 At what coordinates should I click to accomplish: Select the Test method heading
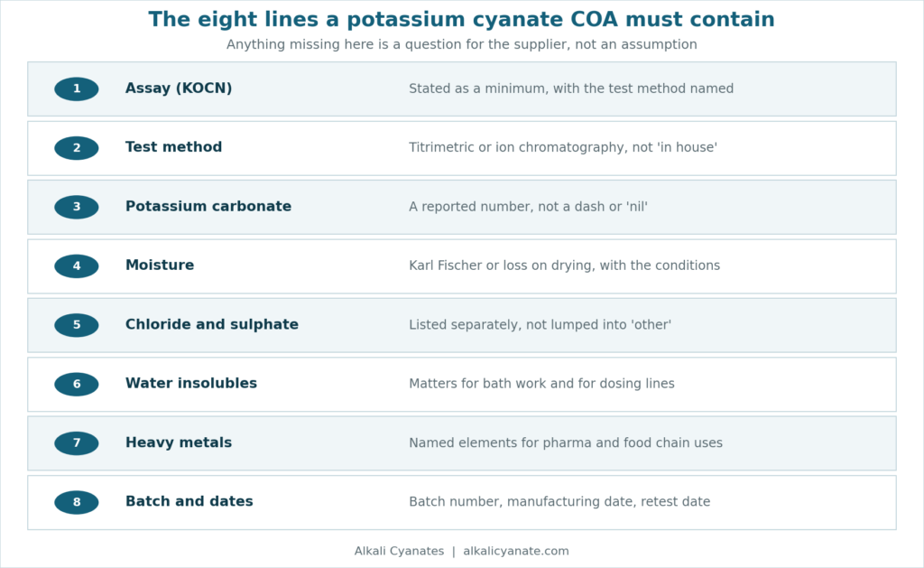click(x=174, y=147)
